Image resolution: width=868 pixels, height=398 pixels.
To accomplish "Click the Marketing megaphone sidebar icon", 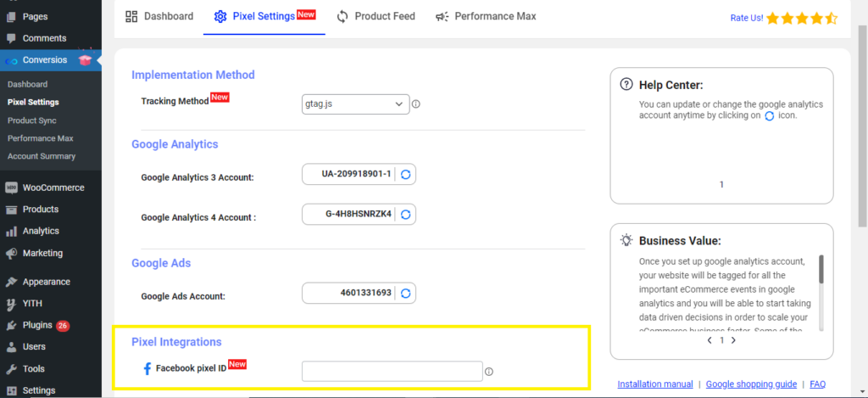I will [x=11, y=253].
